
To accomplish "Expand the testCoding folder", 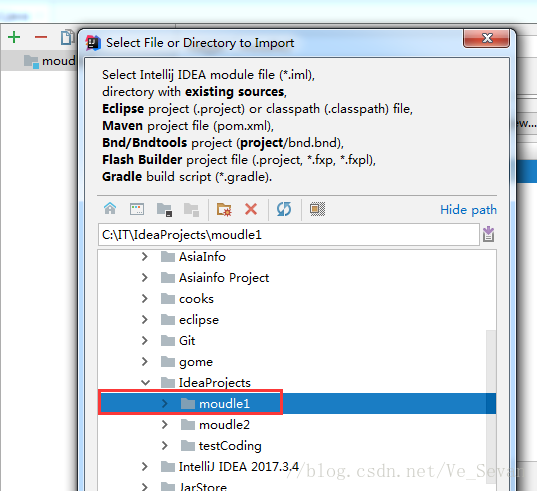I will (165, 445).
